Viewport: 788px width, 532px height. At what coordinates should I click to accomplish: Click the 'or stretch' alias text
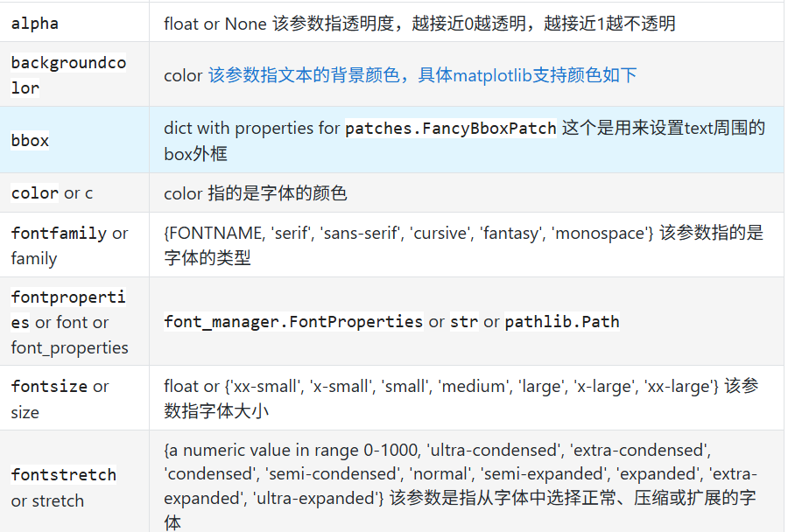[47, 500]
